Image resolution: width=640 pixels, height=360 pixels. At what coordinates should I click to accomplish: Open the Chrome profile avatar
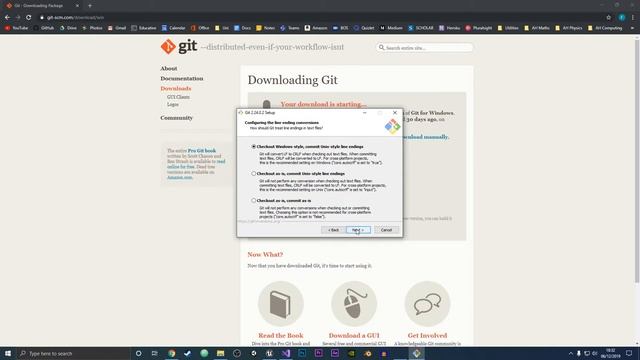622,18
